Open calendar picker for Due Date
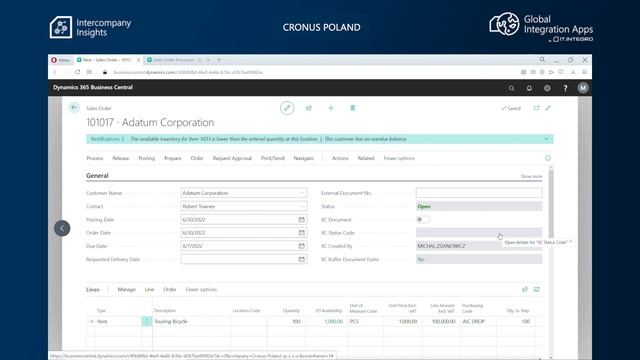Viewport: 640px width, 360px height. 301,246
